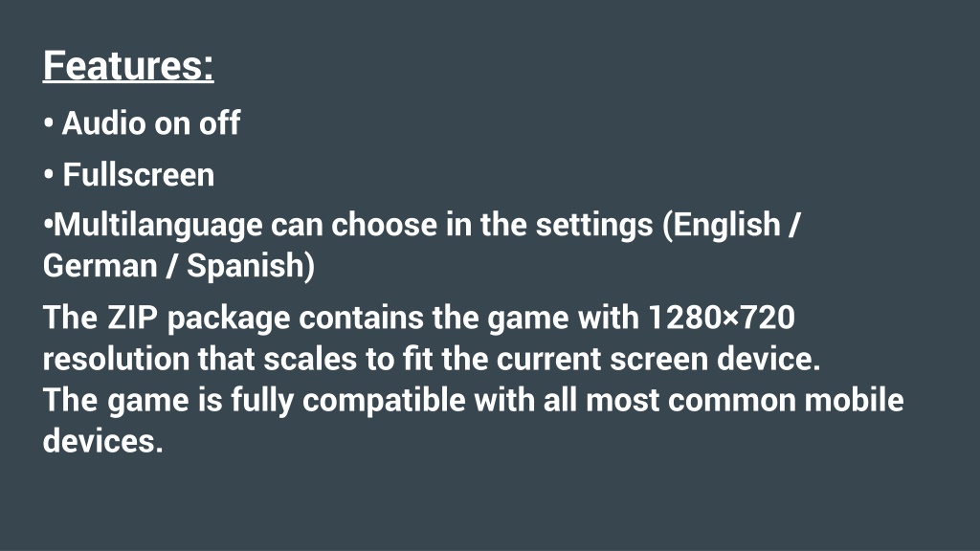Click the word resolution
The image size is (980, 551).
pos(116,360)
